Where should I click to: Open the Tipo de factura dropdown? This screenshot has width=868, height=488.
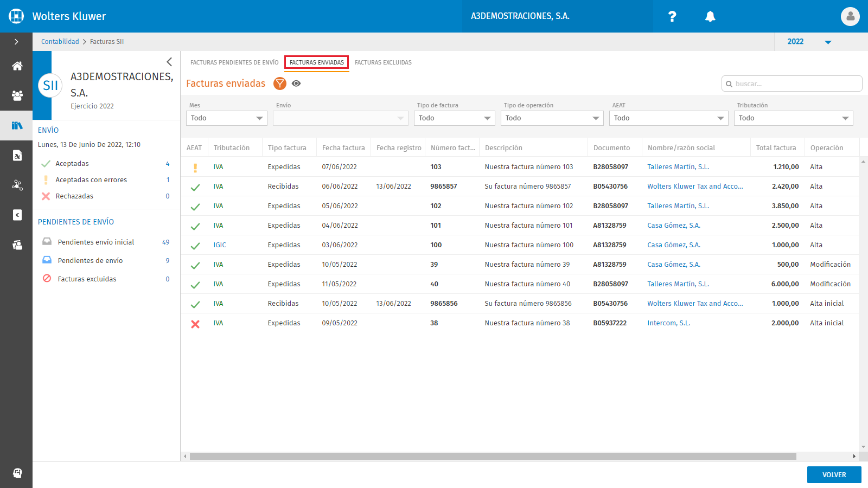(455, 118)
